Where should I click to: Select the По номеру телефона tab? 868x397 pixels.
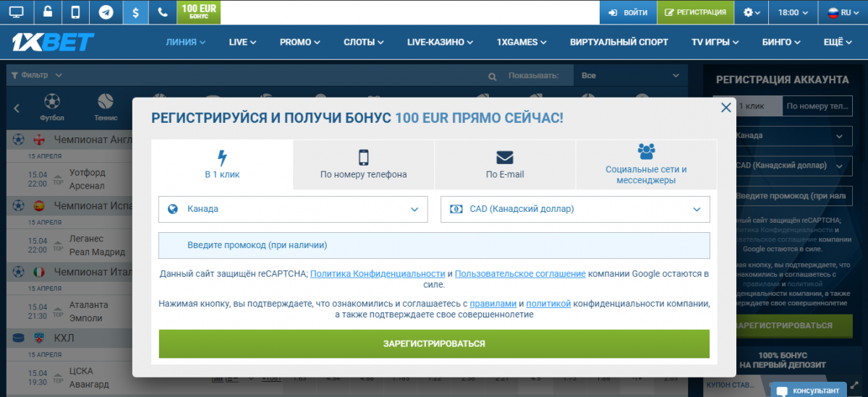point(364,164)
